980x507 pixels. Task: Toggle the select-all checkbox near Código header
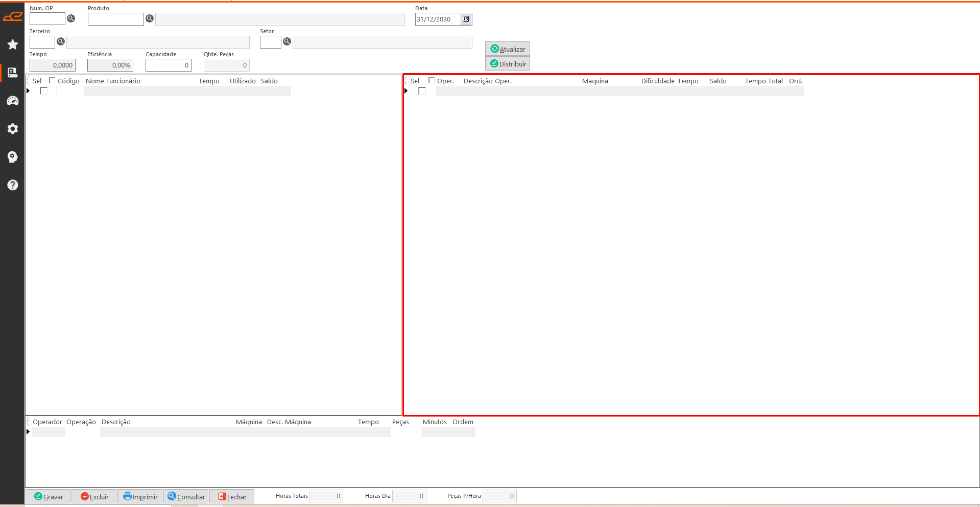52,80
